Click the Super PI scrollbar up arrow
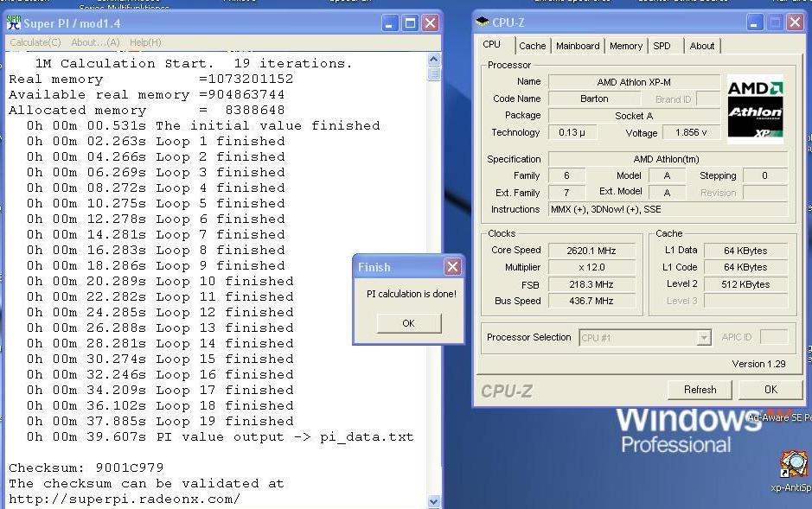Screen dimensions: 812x509 pos(434,59)
